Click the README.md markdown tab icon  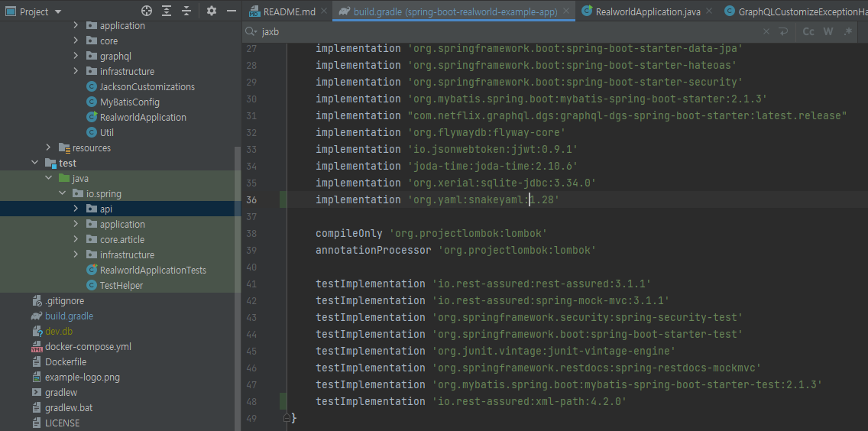pos(255,11)
